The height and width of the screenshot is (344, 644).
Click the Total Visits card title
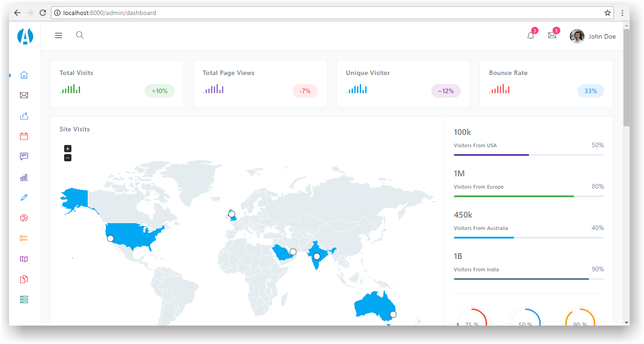point(76,73)
